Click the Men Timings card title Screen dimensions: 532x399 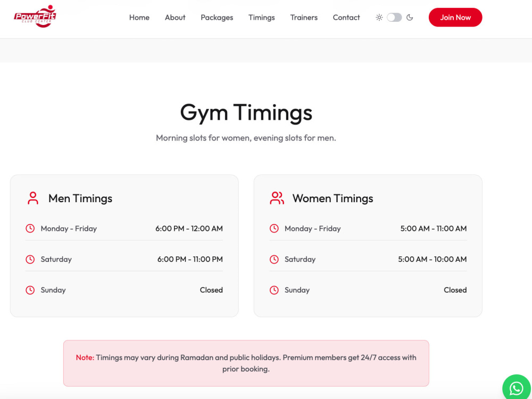tap(80, 198)
